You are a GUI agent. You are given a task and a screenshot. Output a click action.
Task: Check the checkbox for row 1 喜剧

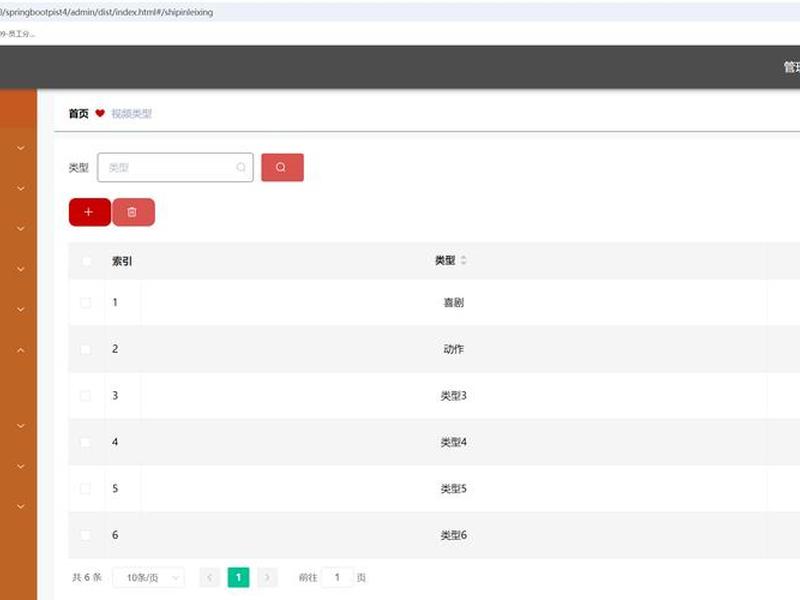point(86,303)
